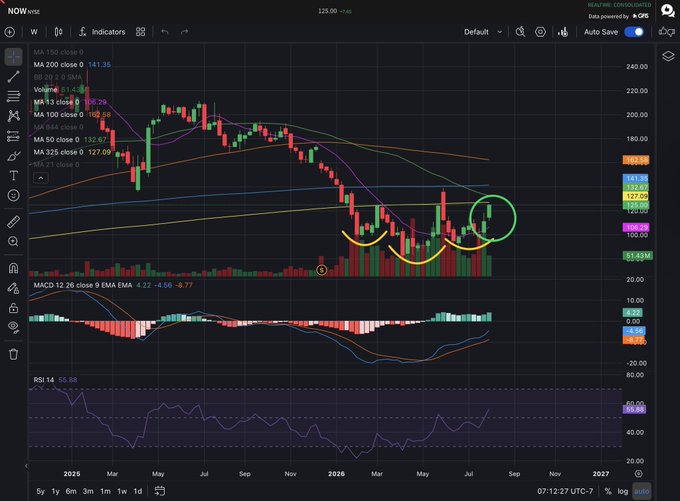Toggle the log scale button

coord(623,491)
